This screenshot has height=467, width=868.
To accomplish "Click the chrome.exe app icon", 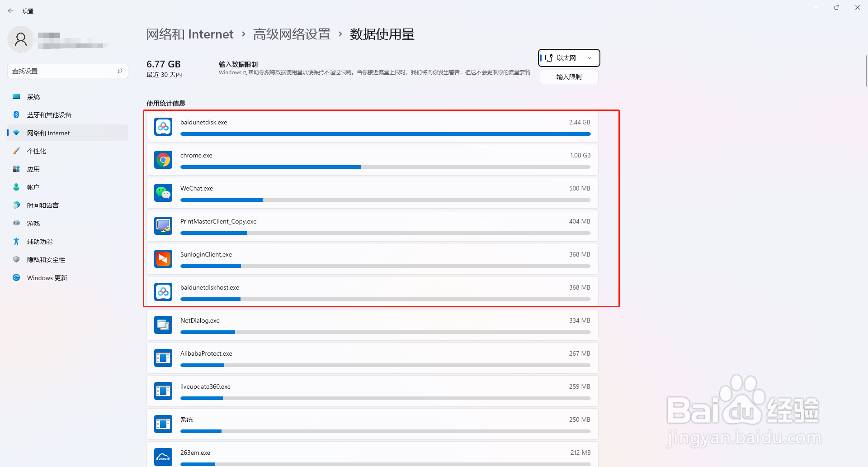I will tap(163, 160).
